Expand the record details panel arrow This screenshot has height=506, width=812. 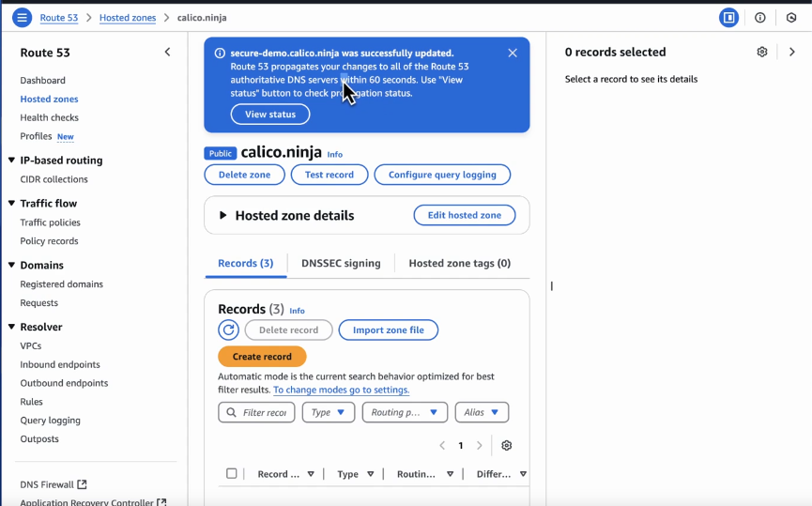(792, 53)
